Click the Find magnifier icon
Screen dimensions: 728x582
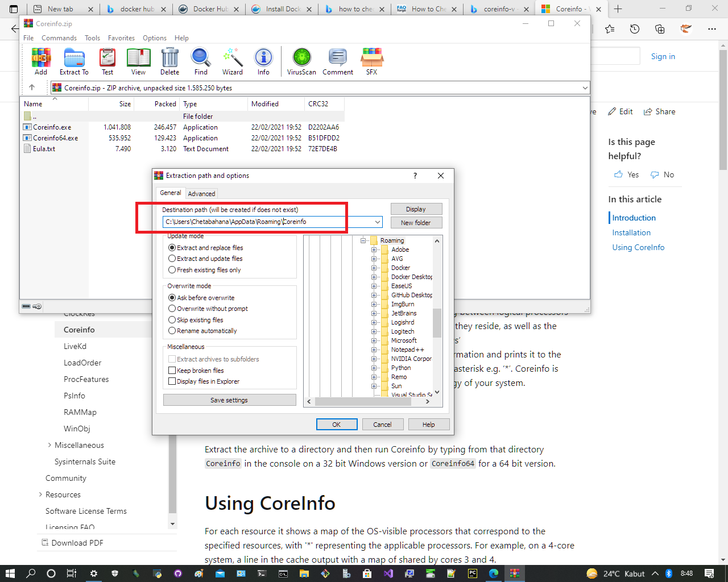pyautogui.click(x=201, y=61)
